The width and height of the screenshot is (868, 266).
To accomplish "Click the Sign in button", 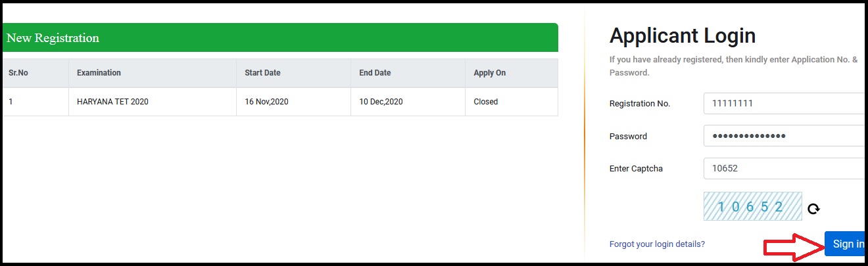I will (846, 244).
